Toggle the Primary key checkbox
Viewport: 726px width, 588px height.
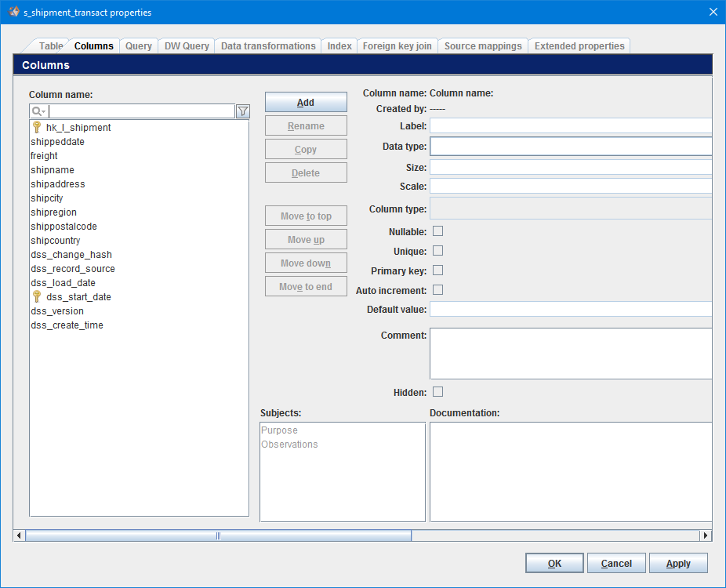pyautogui.click(x=438, y=270)
